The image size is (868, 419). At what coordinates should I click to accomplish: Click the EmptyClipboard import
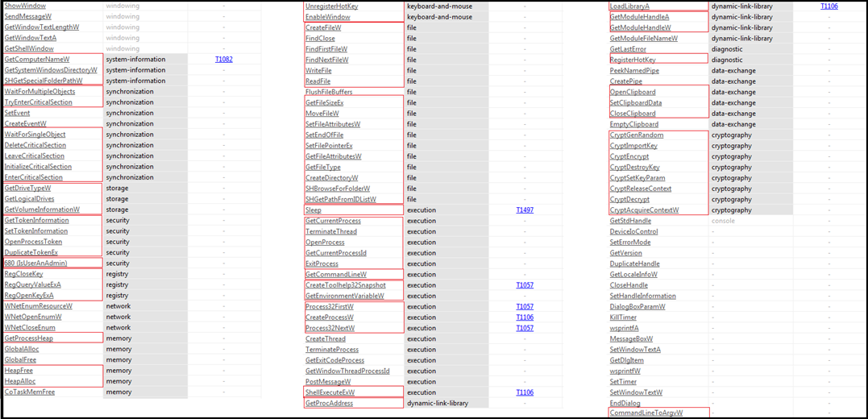[x=633, y=124]
